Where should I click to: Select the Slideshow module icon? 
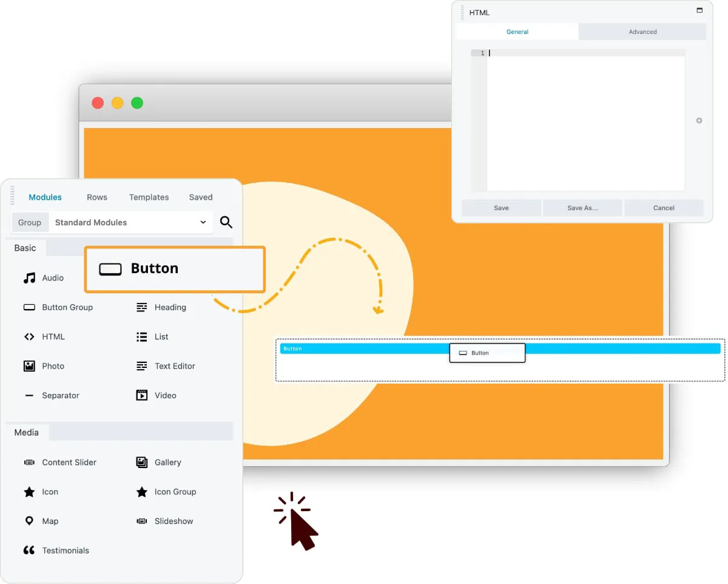(141, 521)
